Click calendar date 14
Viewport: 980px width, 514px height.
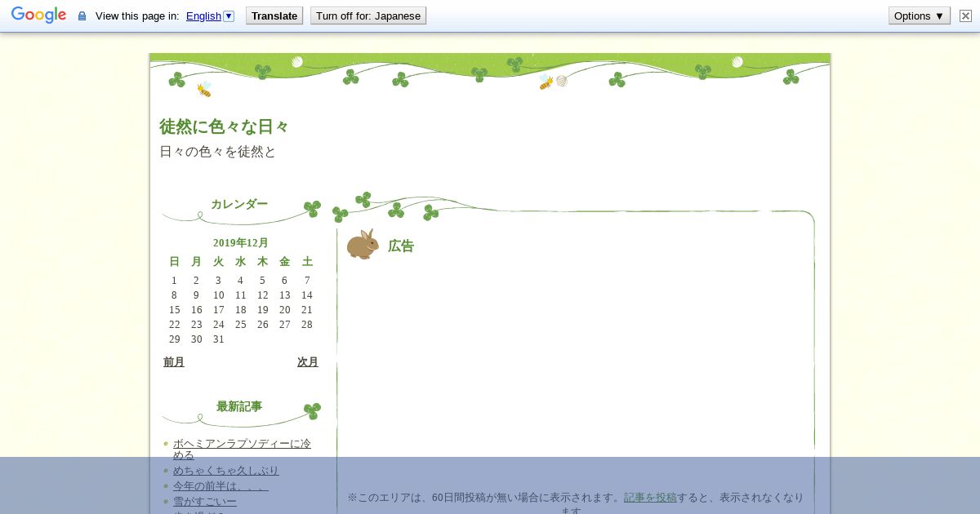point(307,295)
